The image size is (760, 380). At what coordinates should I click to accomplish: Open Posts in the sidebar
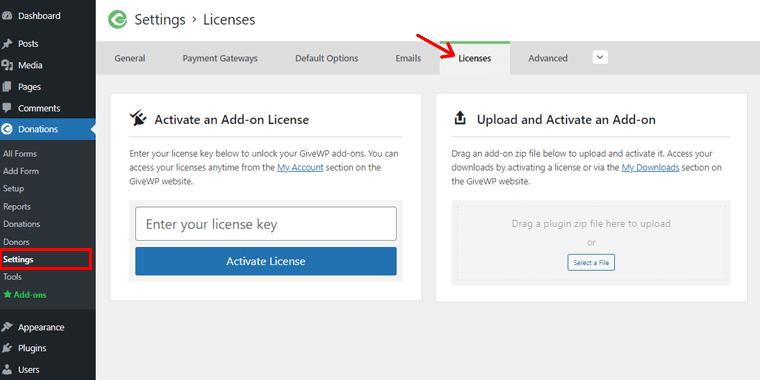pos(28,44)
